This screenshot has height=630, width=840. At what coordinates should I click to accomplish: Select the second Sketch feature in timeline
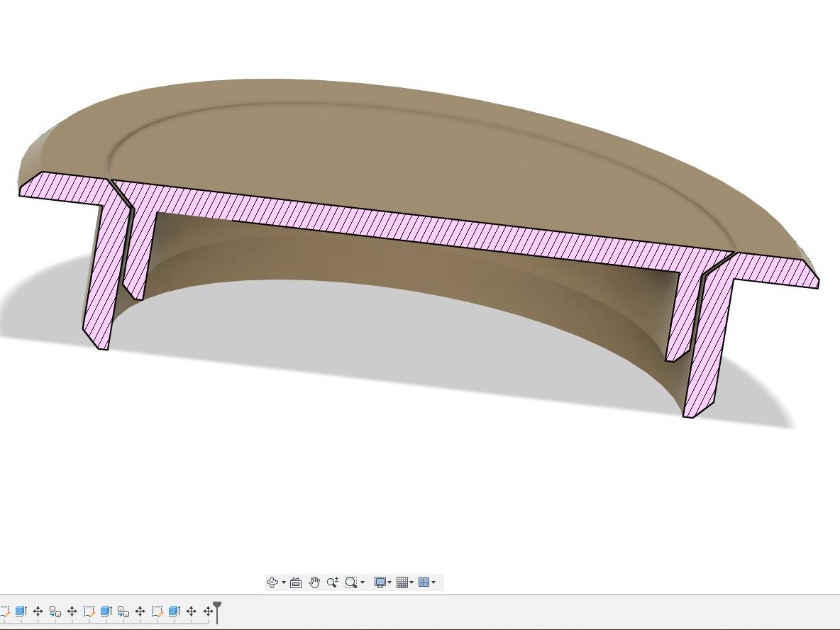pos(89,612)
